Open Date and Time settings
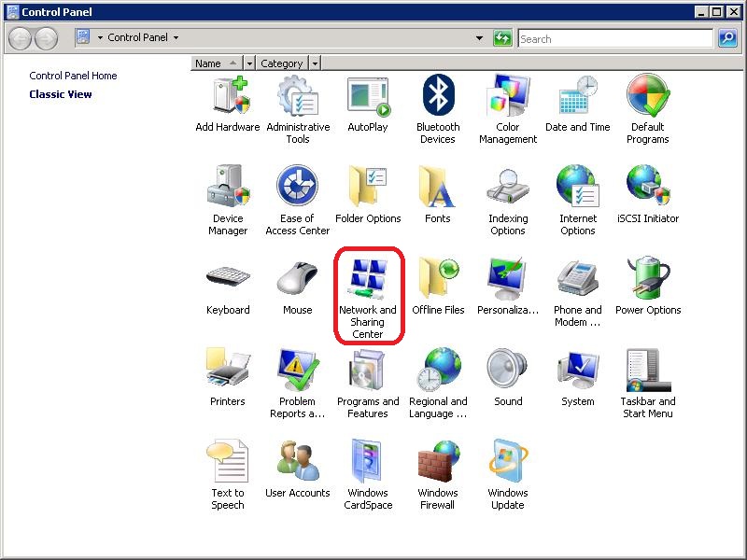Viewport: 747px width, 560px height. 578,105
